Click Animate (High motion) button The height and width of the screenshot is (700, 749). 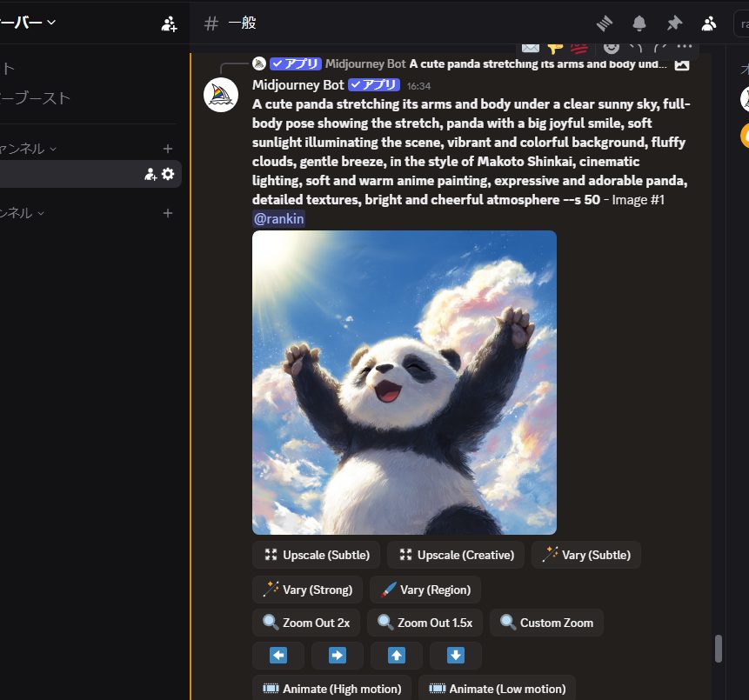click(332, 689)
